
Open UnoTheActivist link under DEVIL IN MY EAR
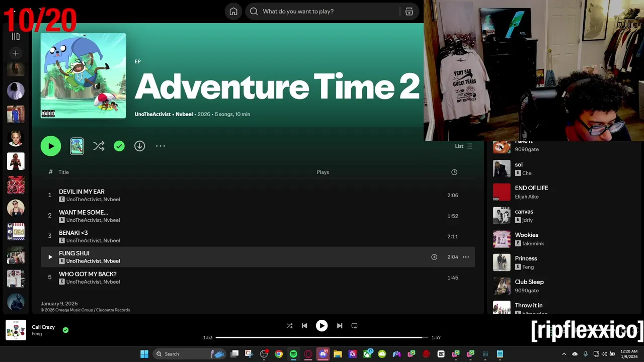tap(84, 199)
